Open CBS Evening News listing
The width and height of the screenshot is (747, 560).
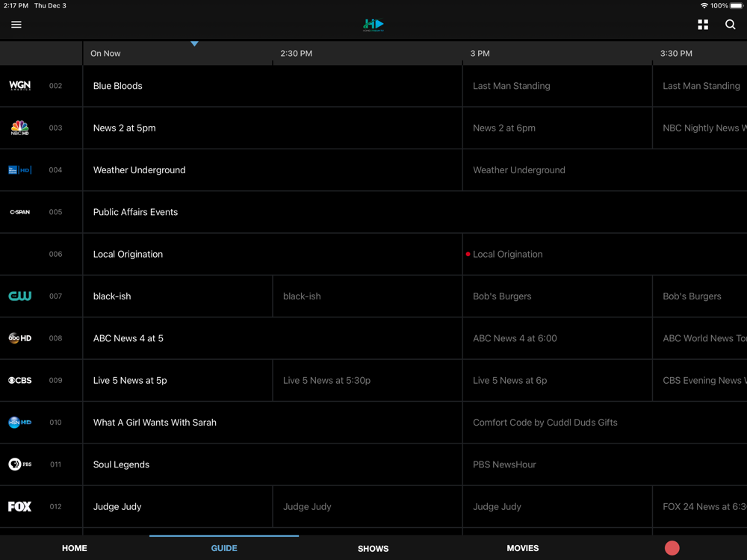(x=700, y=380)
